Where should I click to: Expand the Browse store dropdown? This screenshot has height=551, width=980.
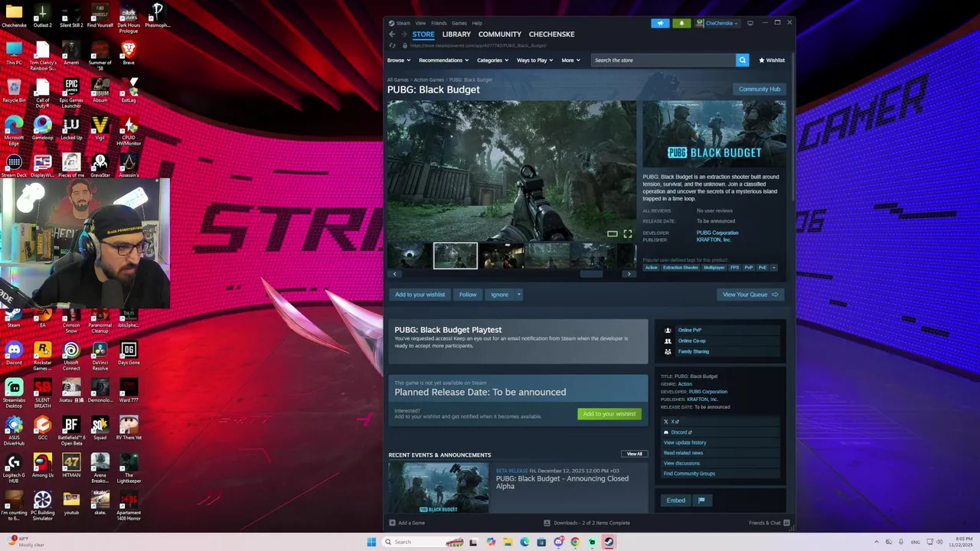(399, 60)
